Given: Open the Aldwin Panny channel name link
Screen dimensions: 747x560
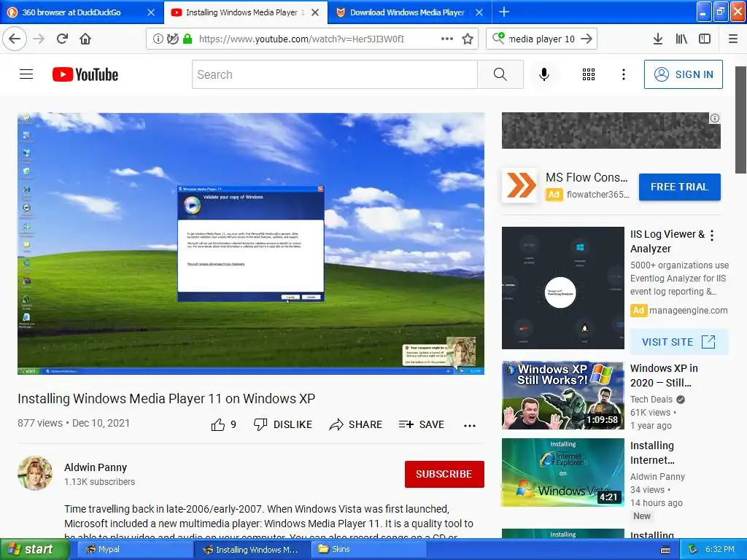Looking at the screenshot, I should pyautogui.click(x=96, y=467).
